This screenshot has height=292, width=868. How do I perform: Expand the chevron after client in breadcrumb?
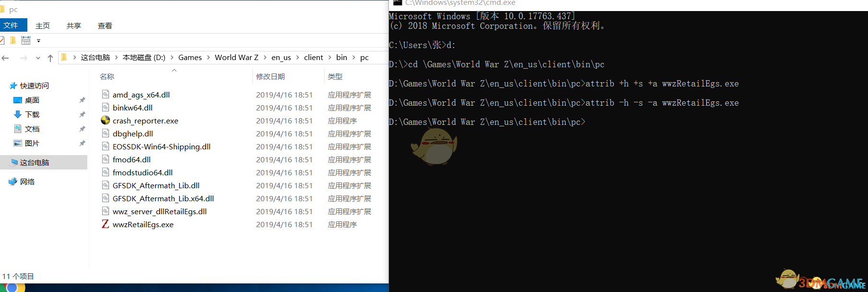330,58
